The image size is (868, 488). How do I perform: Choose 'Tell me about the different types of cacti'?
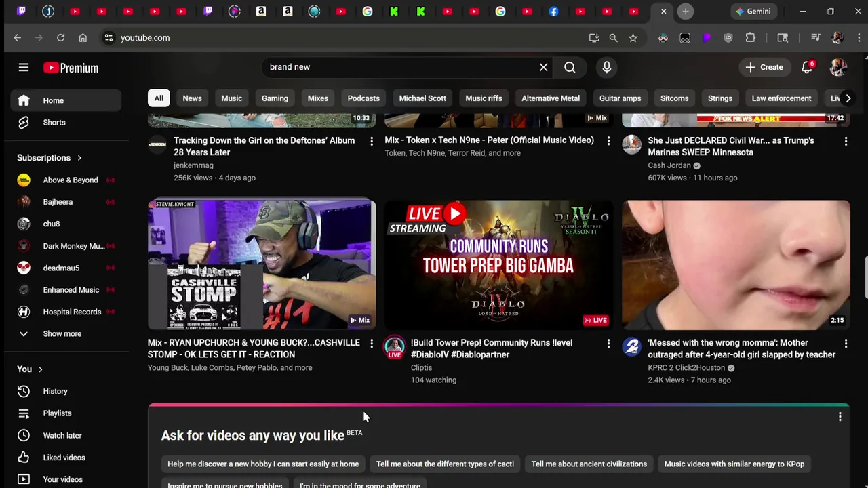point(445,464)
